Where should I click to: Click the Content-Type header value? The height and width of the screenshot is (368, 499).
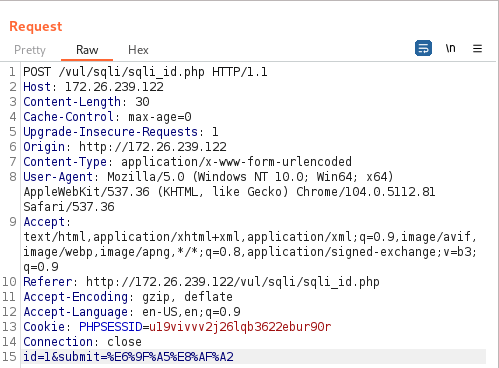click(x=236, y=162)
